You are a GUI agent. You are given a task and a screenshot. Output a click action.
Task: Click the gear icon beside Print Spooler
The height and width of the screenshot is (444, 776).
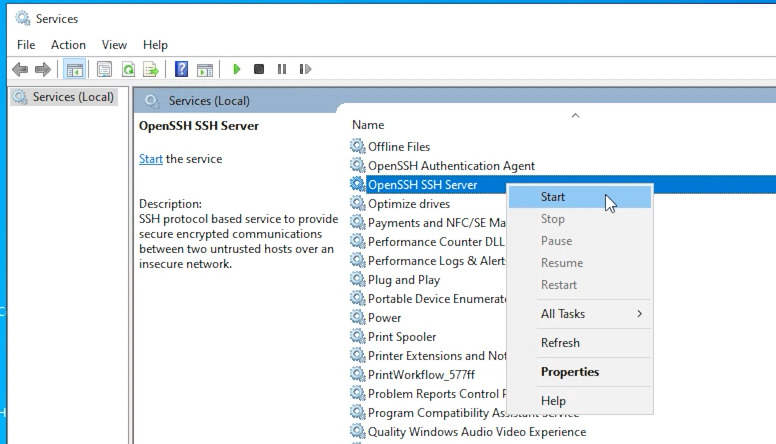click(357, 336)
